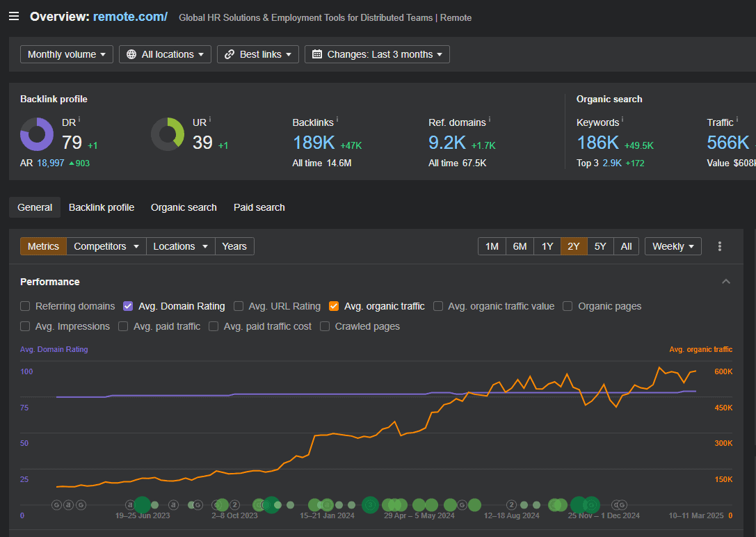Open the remote.com/ domain link

point(130,17)
